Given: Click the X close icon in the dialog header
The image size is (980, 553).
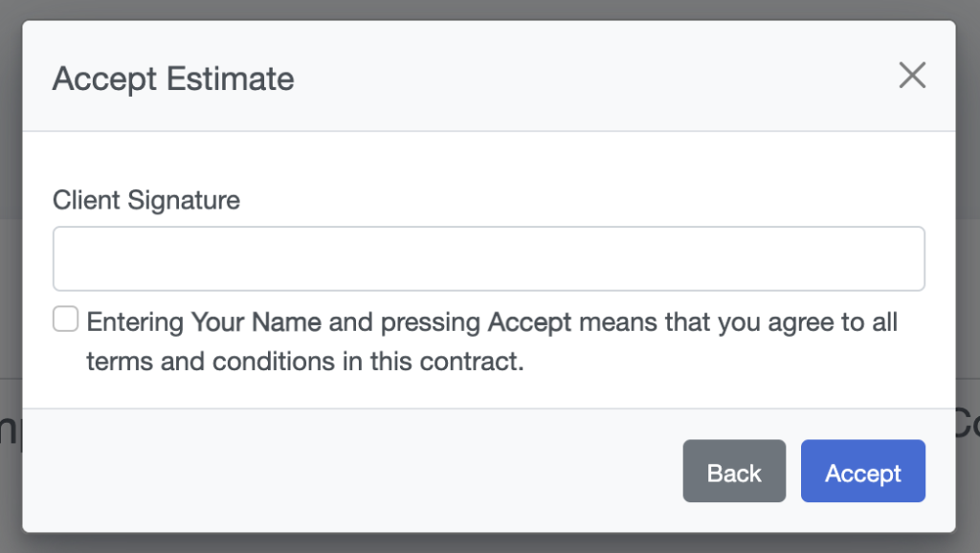Looking at the screenshot, I should [912, 76].
